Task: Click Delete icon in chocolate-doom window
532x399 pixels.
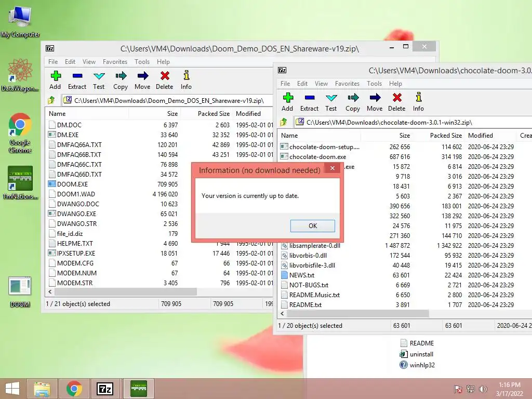Action: [397, 98]
